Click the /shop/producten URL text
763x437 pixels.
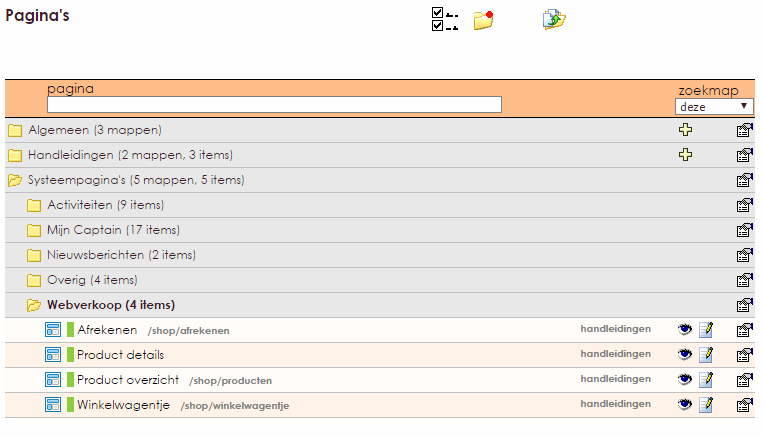[230, 381]
